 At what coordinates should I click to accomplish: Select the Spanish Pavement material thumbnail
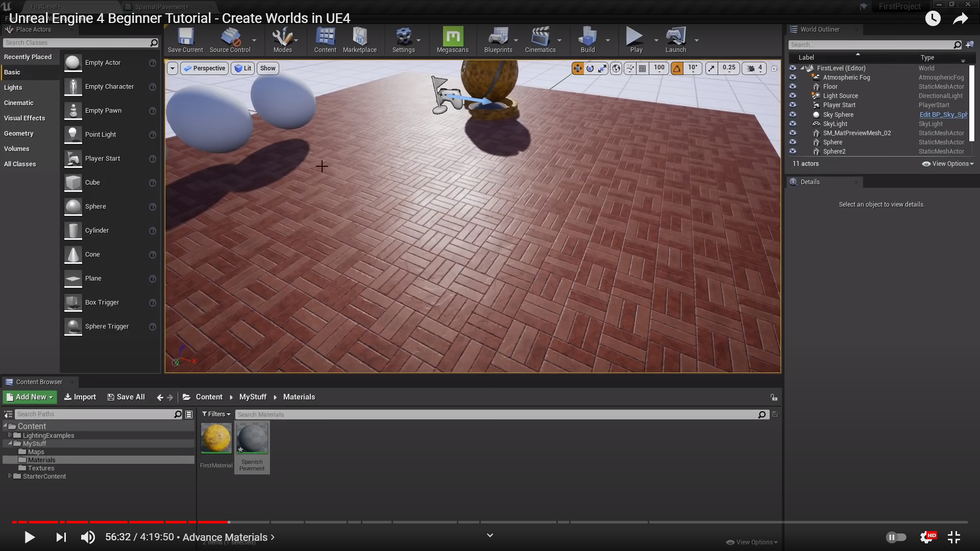point(252,439)
